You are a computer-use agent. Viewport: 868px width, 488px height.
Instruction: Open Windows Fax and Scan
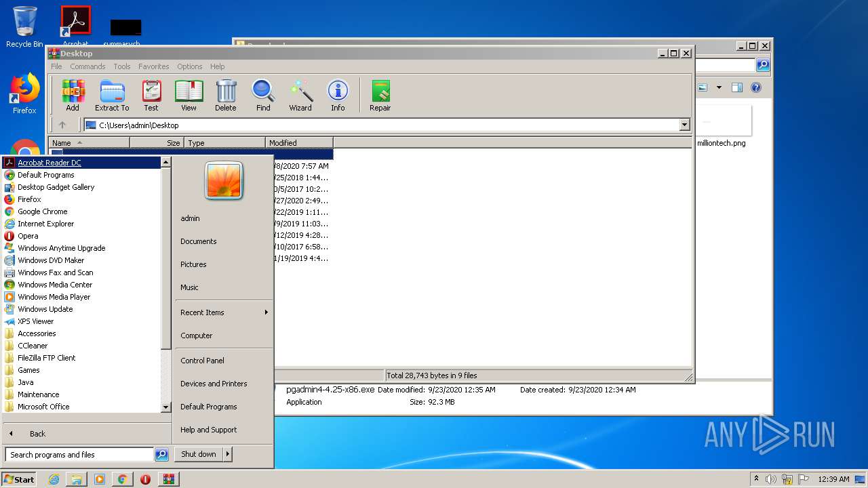(x=81, y=272)
